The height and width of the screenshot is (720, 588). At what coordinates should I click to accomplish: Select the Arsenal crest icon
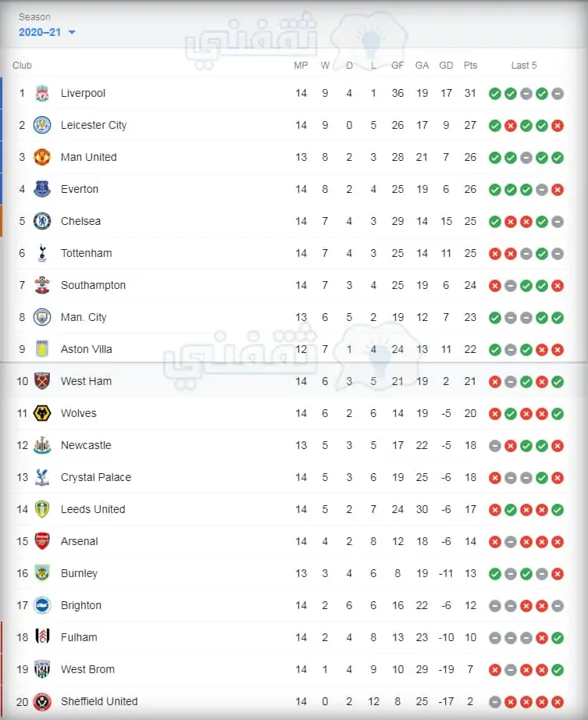42,541
